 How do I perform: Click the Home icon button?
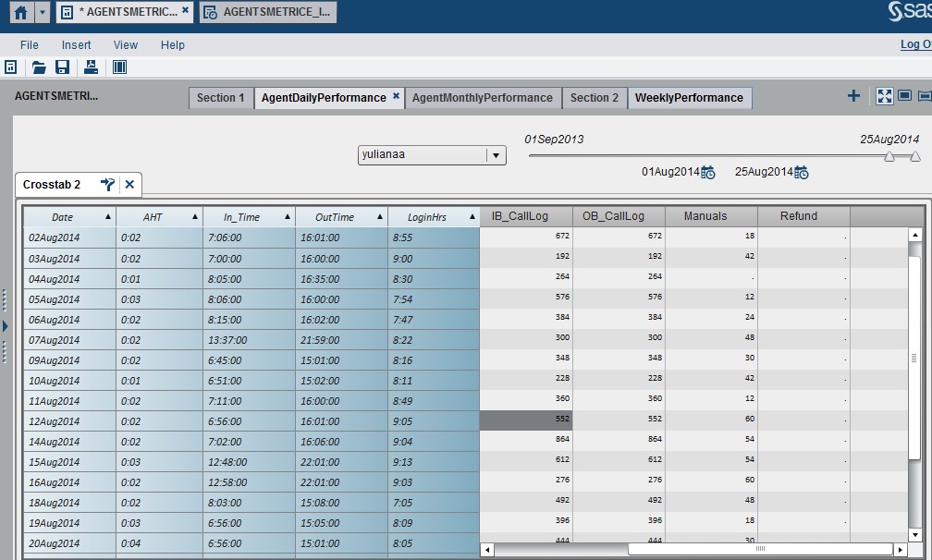[20, 12]
